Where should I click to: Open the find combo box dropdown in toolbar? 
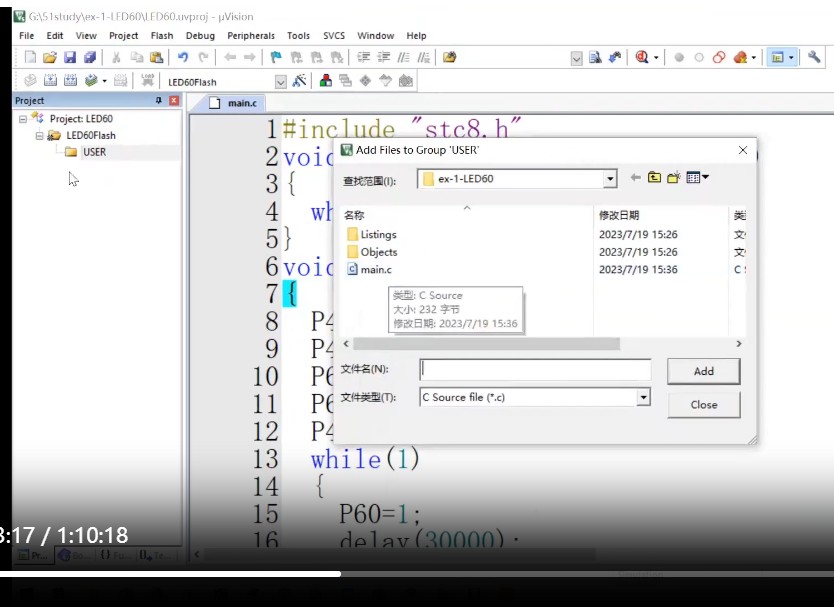[576, 58]
